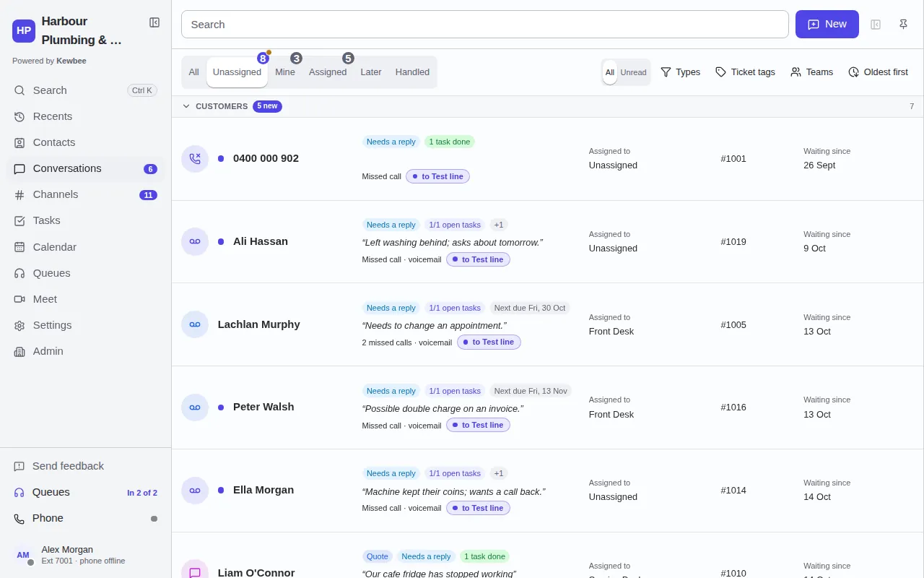
Task: Open the Teams filter dropdown
Action: coord(811,72)
